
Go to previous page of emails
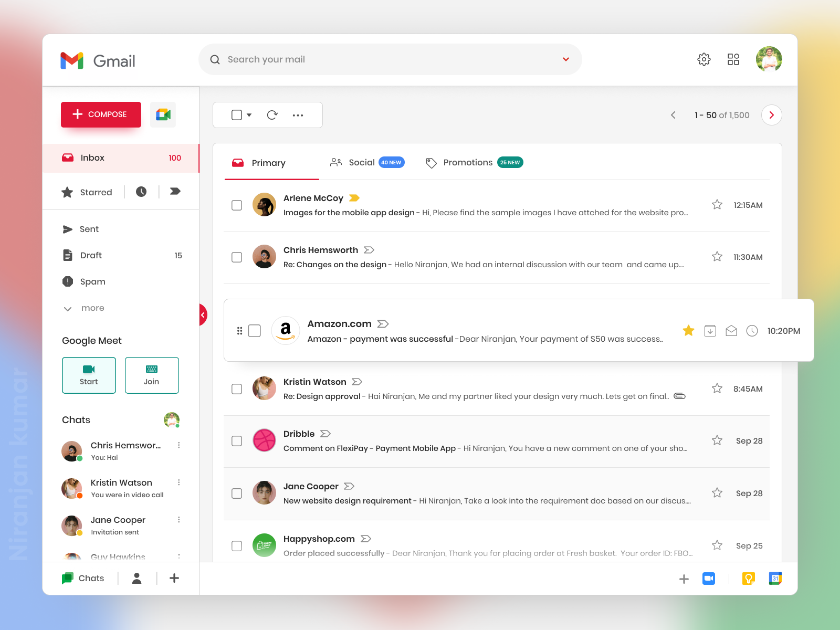pyautogui.click(x=673, y=115)
